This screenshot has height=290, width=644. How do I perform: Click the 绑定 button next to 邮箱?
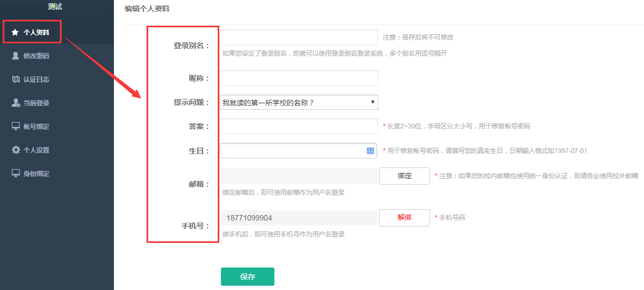tap(404, 176)
